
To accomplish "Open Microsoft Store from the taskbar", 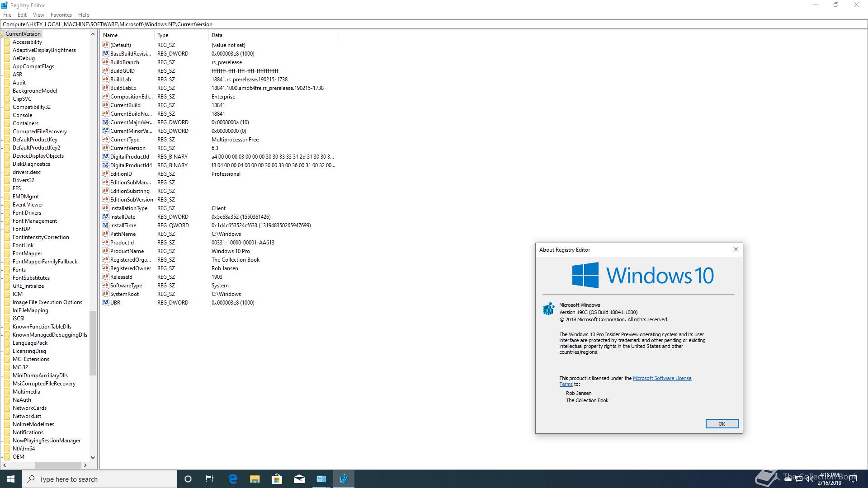I will coord(277,479).
